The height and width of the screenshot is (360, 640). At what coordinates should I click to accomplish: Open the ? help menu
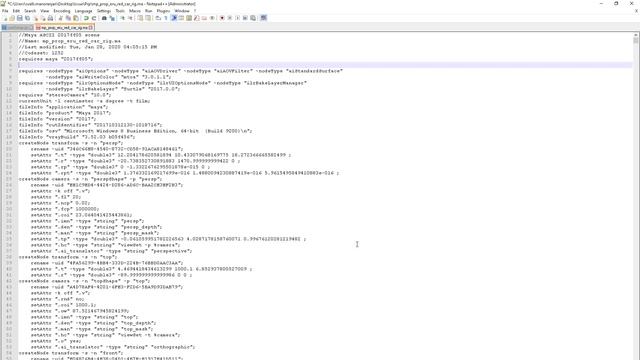[195, 11]
